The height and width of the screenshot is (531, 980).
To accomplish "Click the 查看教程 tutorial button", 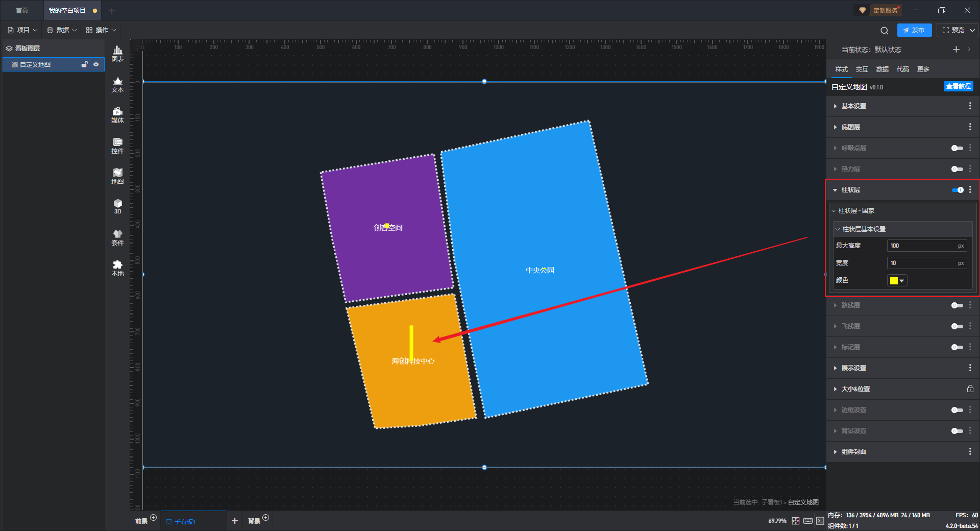I will tap(958, 86).
